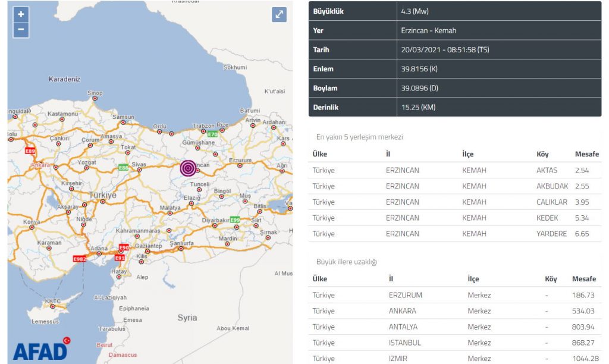Click the E70 road shield near Trabzon
This screenshot has height=364, width=609.
[x=212, y=135]
